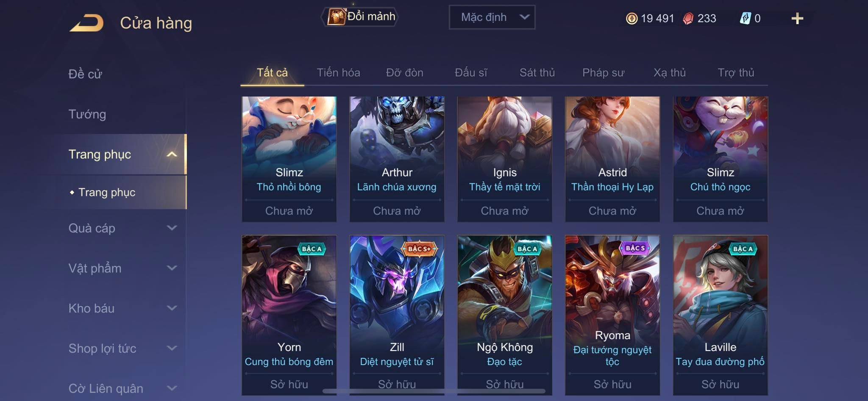Open the Mặc định sort dropdown
The image size is (868, 401).
(x=492, y=17)
